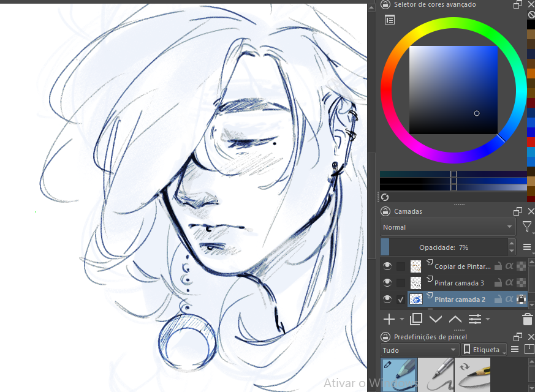Click the refresh icon below the color sliders
Viewport: 535px width, 392px height.
pyautogui.click(x=385, y=197)
